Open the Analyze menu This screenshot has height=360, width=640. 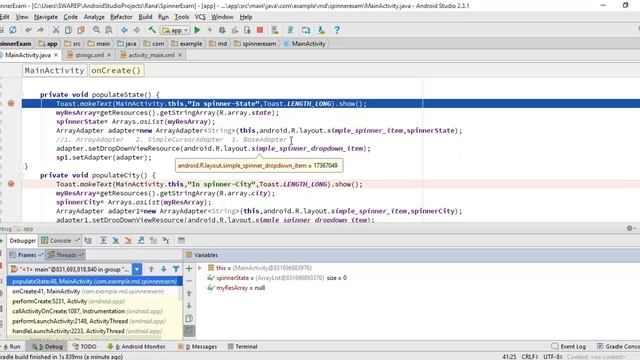tap(94, 17)
